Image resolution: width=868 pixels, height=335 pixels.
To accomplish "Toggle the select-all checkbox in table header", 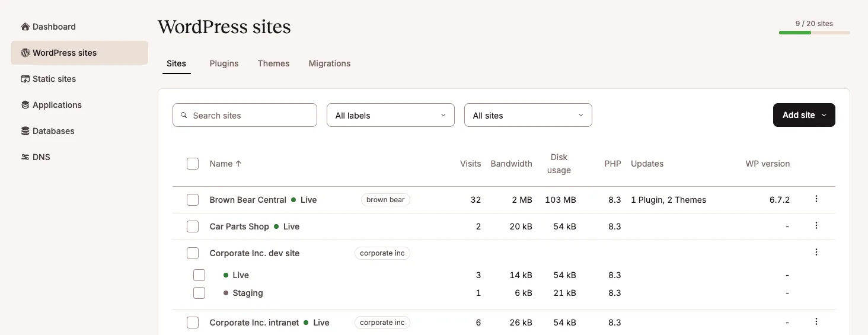I will pos(193,164).
